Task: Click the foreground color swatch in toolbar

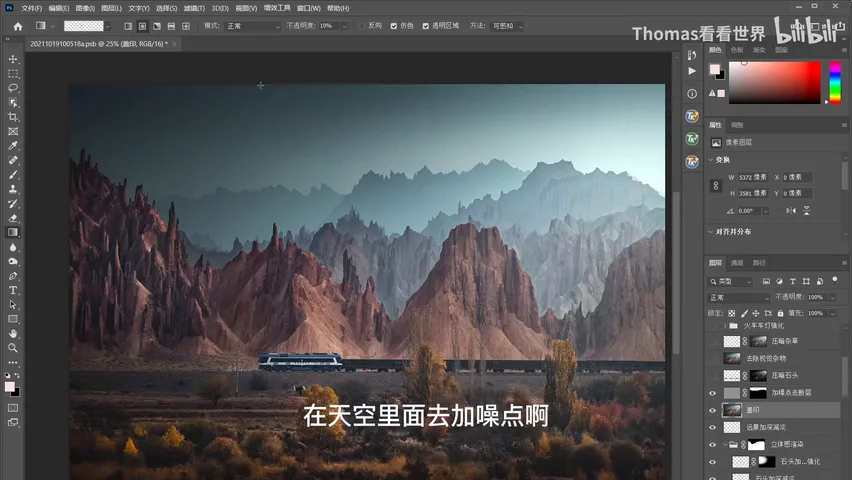Action: tap(9, 387)
